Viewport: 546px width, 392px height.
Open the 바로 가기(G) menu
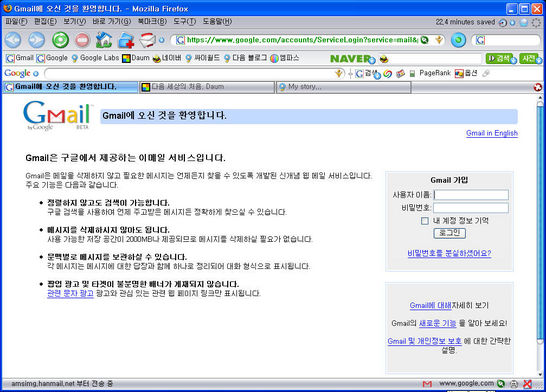click(x=111, y=22)
